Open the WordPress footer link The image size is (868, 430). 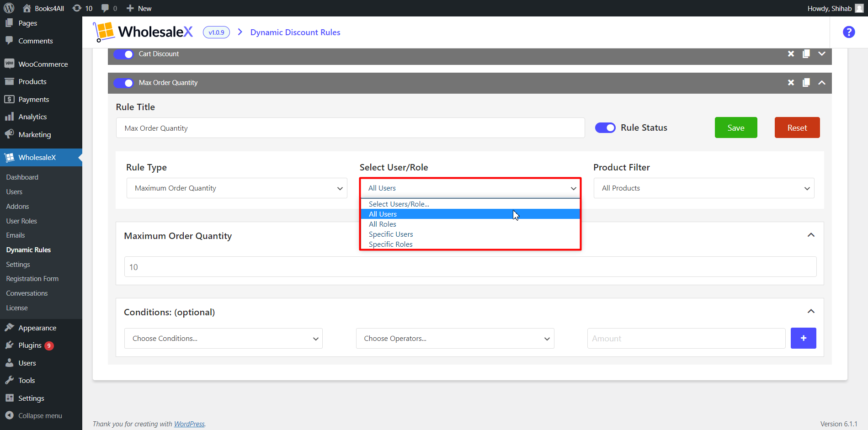pos(189,424)
